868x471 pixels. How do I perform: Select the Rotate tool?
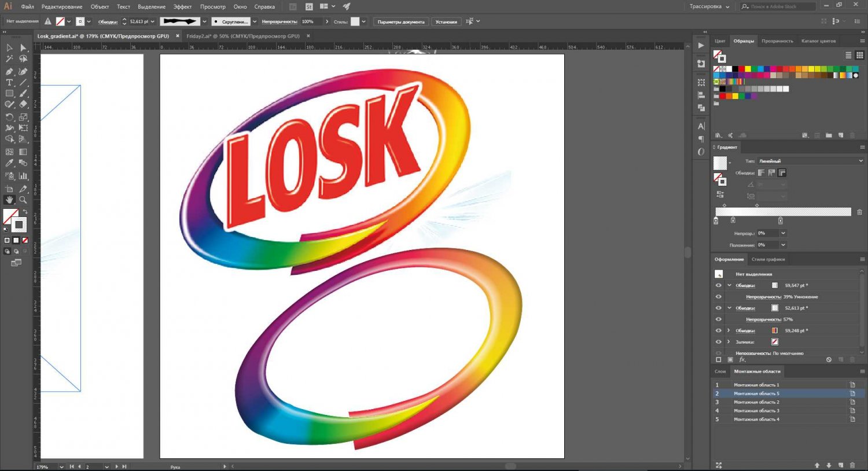[x=9, y=117]
